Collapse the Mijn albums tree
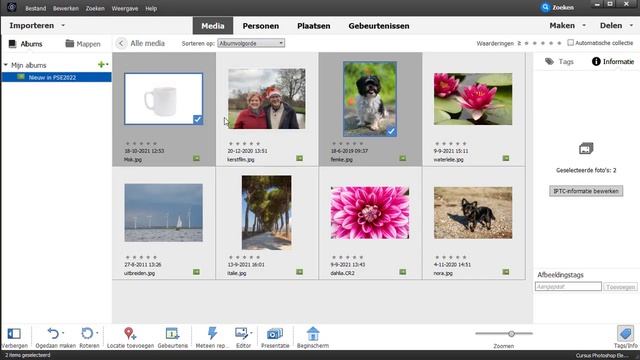The image size is (640, 360). [6, 65]
